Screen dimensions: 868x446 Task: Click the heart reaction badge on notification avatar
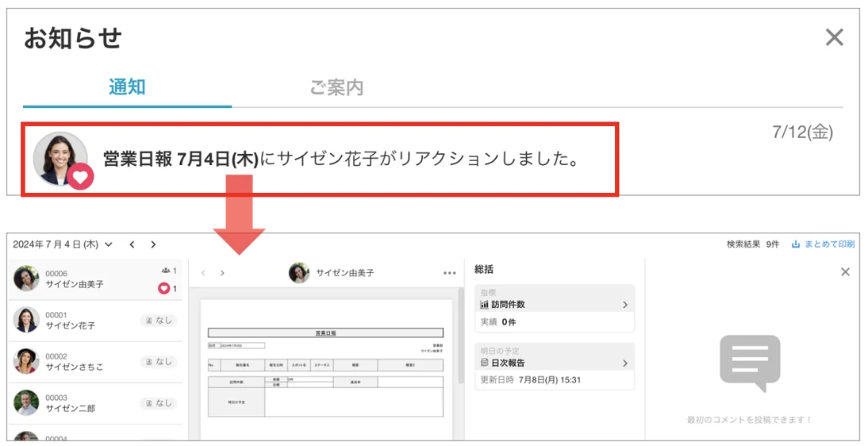[81, 177]
